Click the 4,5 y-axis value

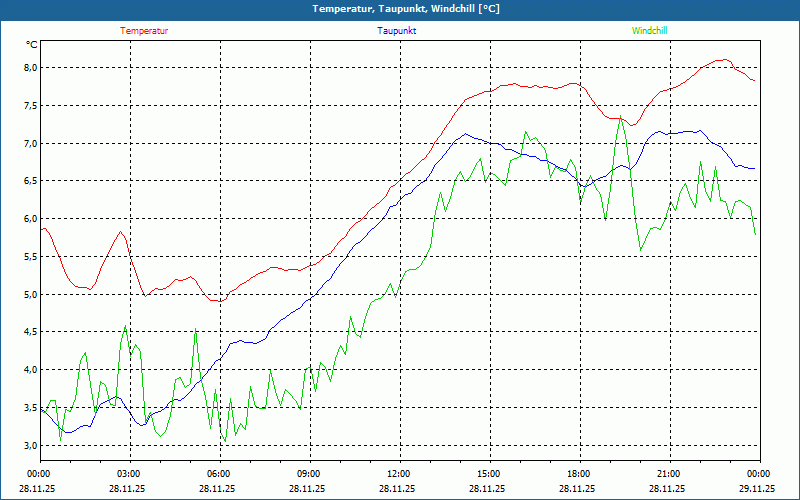[31, 332]
